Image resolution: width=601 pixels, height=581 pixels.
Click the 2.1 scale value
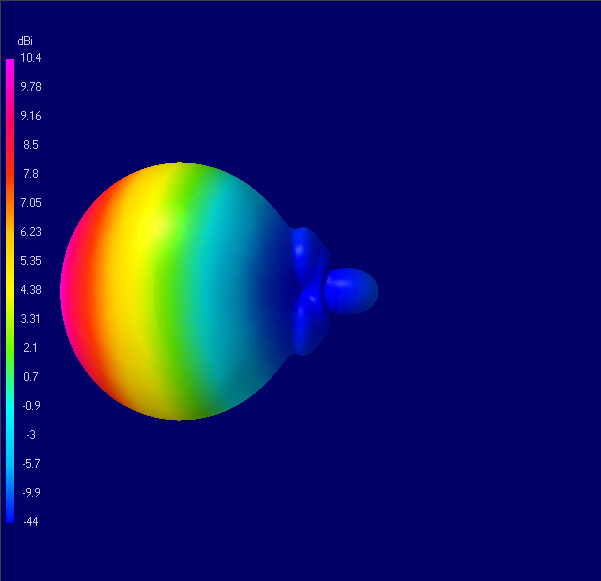pyautogui.click(x=30, y=348)
